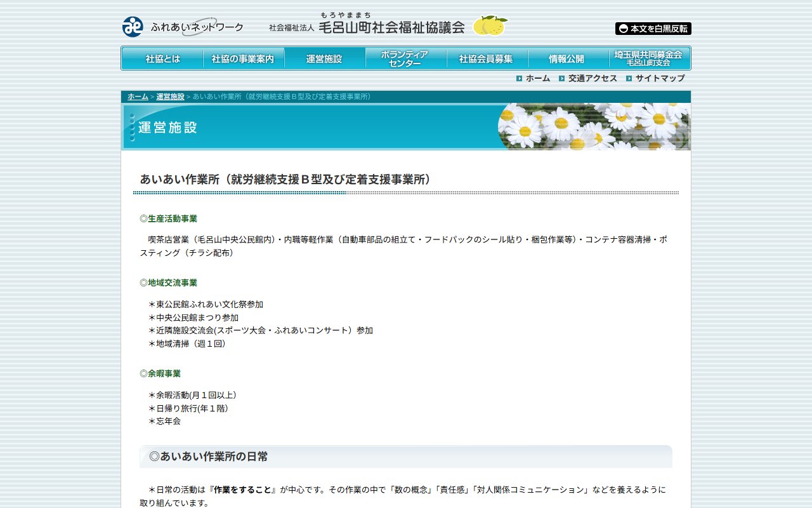Screen dimensions: 812x508
Task: Click the 運営施設 banner title
Action: (167, 127)
